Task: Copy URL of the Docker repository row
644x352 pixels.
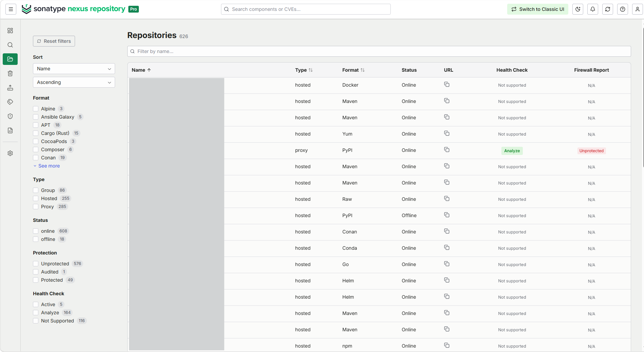Action: (x=447, y=85)
